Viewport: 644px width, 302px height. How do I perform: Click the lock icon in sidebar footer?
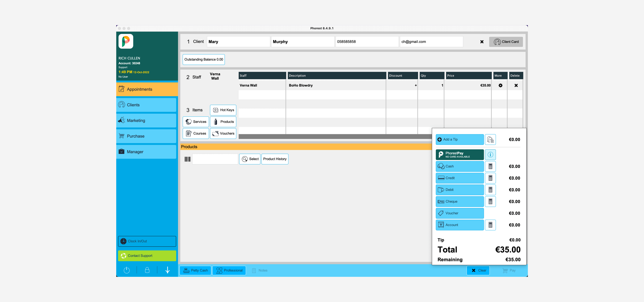(147, 270)
